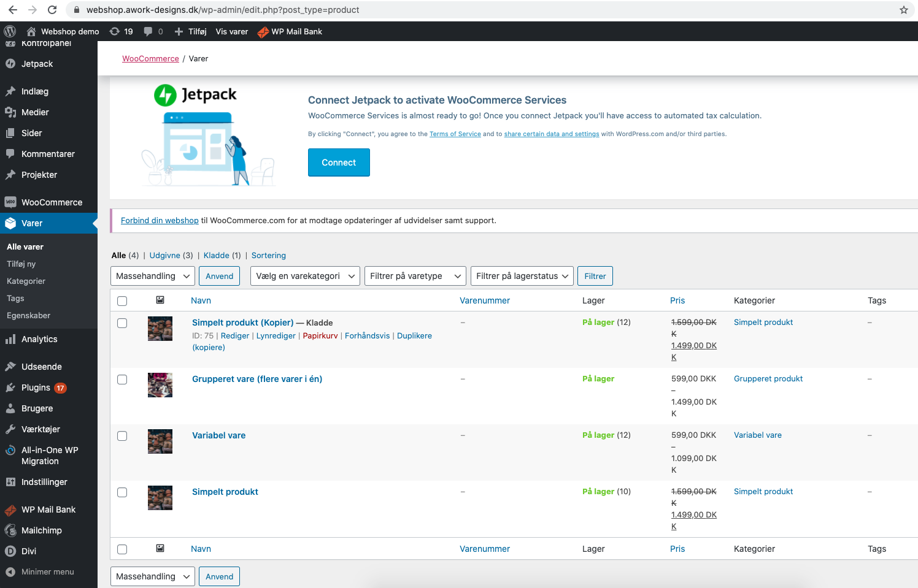Open Tags in the Varer submenu

coord(15,298)
